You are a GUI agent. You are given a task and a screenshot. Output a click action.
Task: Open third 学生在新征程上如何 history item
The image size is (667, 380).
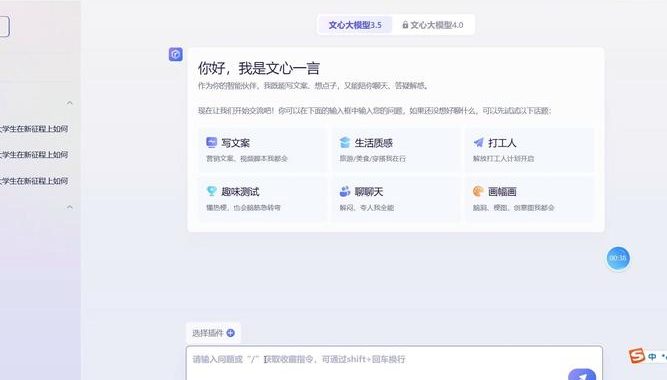[x=34, y=181]
